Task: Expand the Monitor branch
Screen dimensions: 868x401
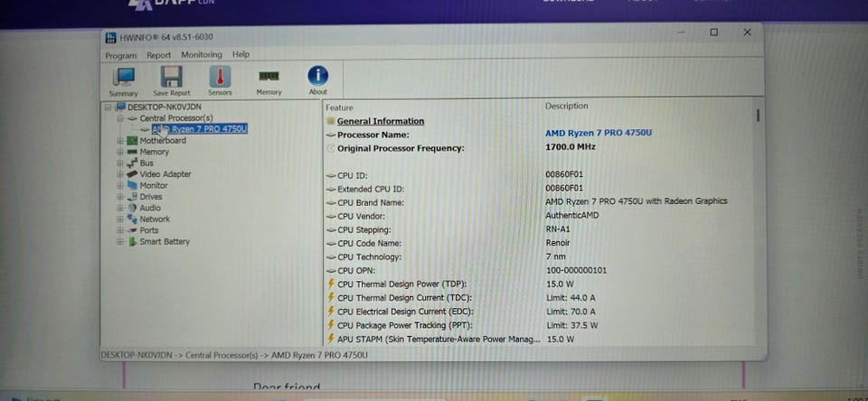Action: click(119, 185)
